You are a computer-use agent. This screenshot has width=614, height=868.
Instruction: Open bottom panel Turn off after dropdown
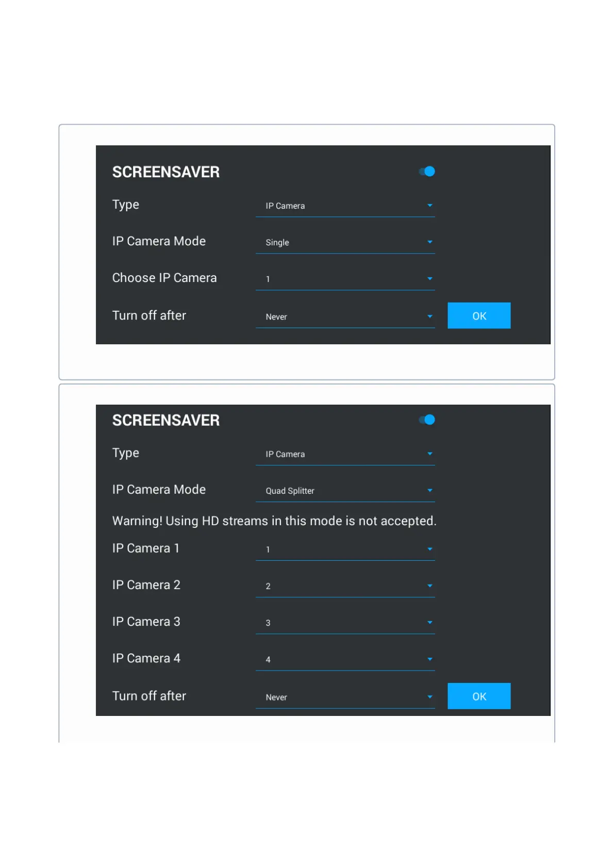click(x=345, y=697)
